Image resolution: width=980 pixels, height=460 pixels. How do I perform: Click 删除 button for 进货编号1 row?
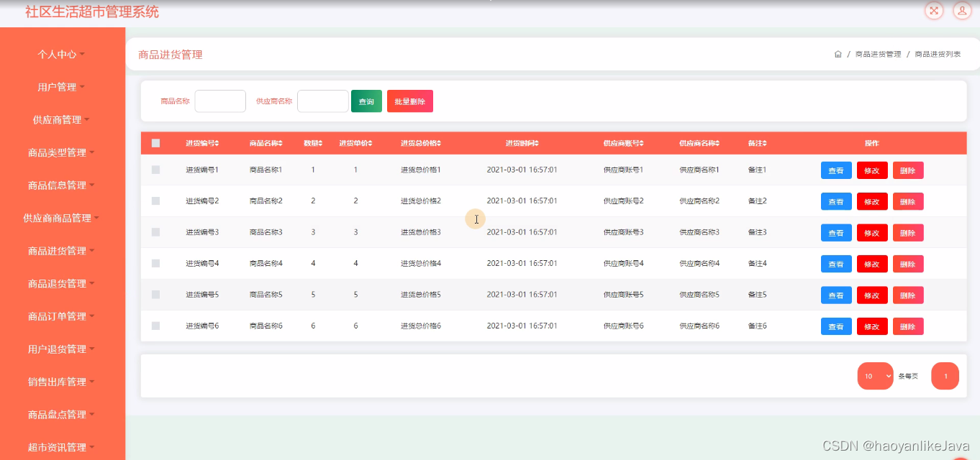908,170
